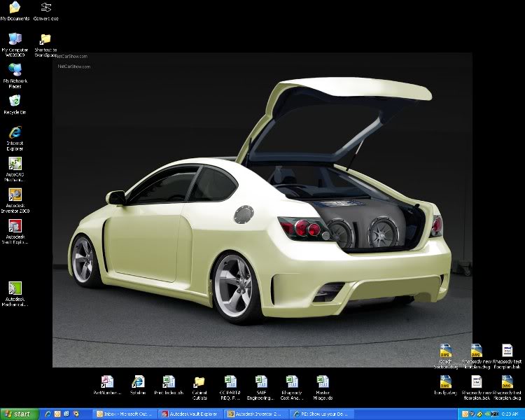Open the Autodesk Vault Explorer desktop shortcut
Image resolution: width=525 pixels, height=420 pixels.
(x=15, y=232)
